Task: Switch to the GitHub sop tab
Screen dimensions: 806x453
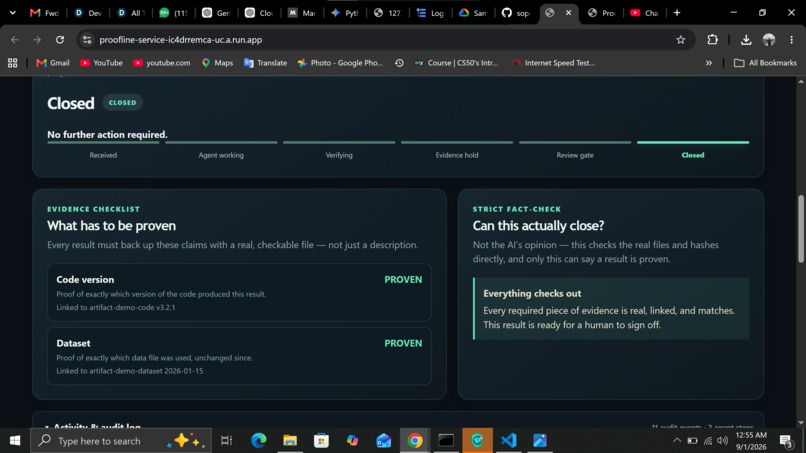Action: point(516,13)
